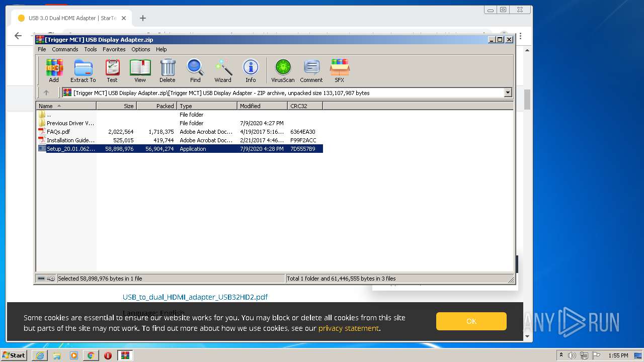644x362 pixels.
Task: Click the status bar drive icon
Action: click(41, 279)
